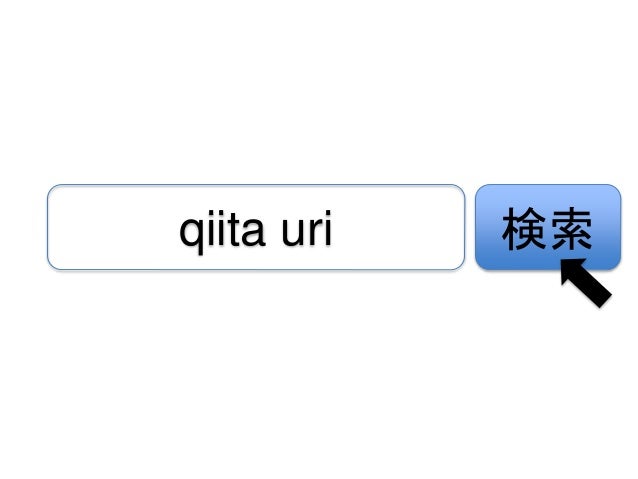Place cursor in the rounded text field
Viewport: 638px width, 479px height.
click(256, 227)
